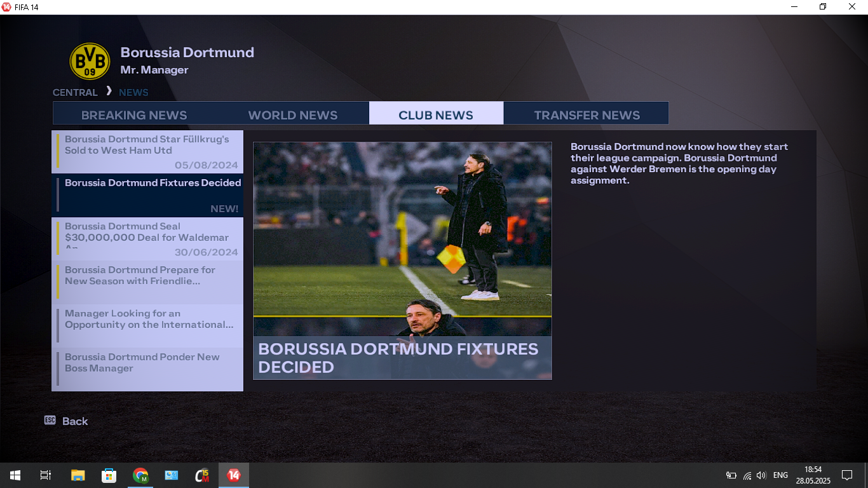Screen dimensions: 868x488
Task: Click the battery status tray icon
Action: (x=731, y=475)
